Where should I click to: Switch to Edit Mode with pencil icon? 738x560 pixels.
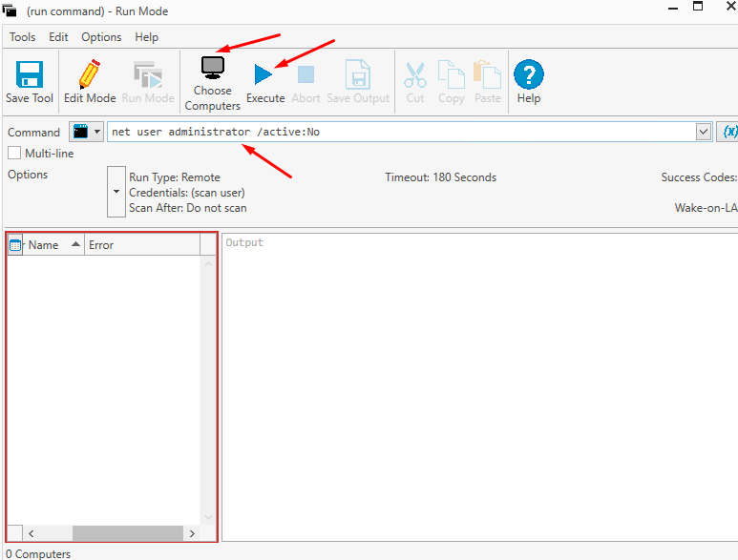(x=90, y=75)
